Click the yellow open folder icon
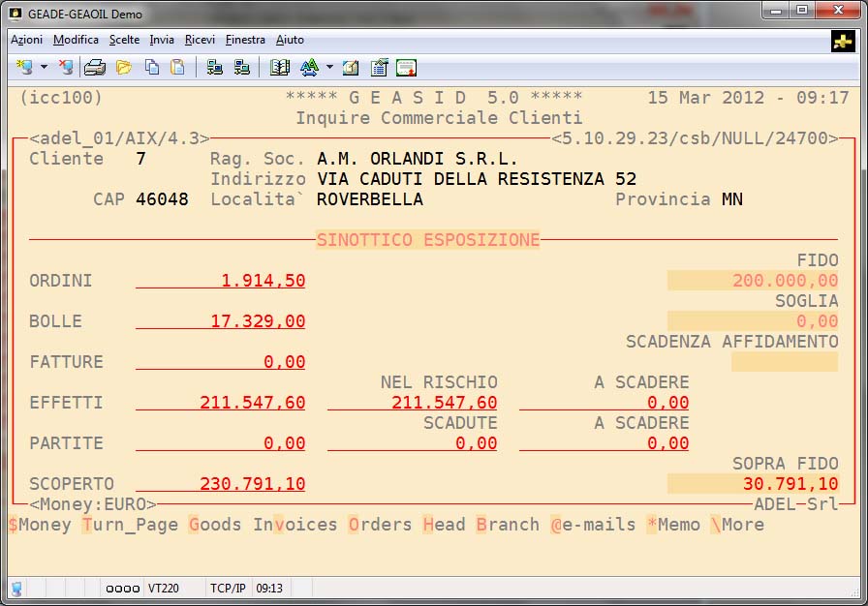Viewport: 868px width, 606px height. pos(124,67)
